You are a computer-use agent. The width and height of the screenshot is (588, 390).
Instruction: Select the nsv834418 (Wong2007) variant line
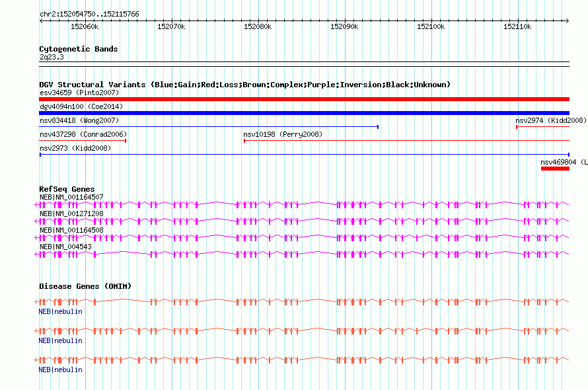(x=209, y=127)
